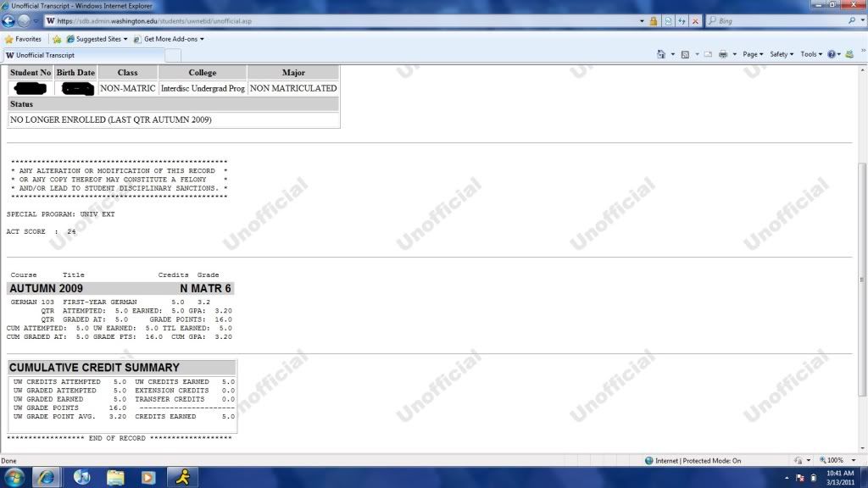Click the Refresh page icon
This screenshot has width=868, height=488.
[682, 21]
